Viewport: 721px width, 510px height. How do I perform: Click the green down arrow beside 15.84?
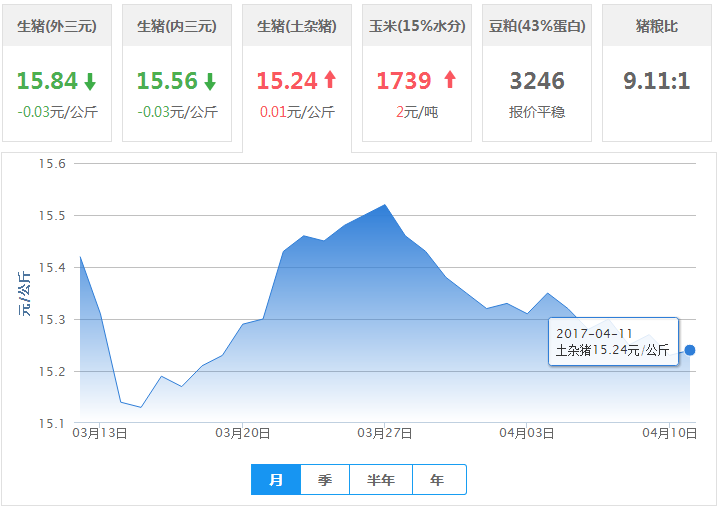pos(90,81)
